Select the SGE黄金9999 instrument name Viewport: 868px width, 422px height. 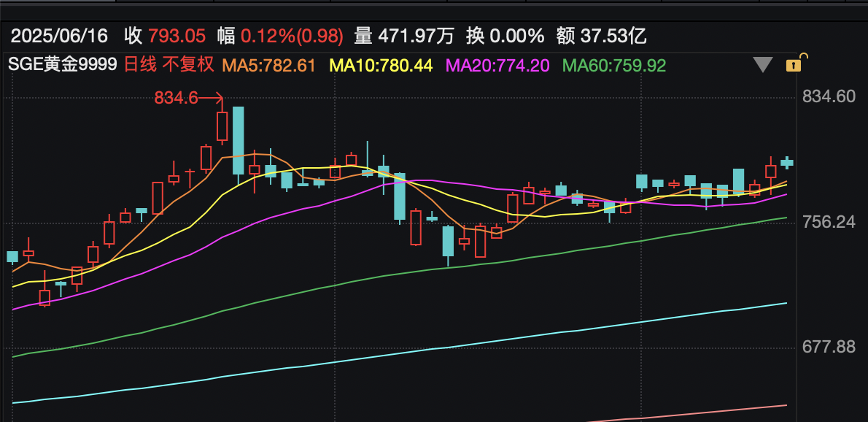pyautogui.click(x=63, y=65)
